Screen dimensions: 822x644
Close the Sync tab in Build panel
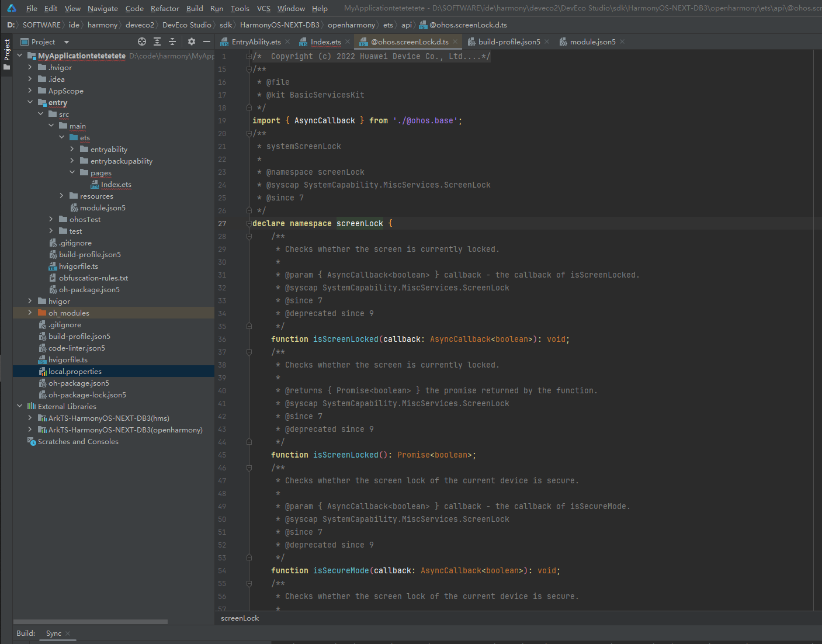[68, 633]
